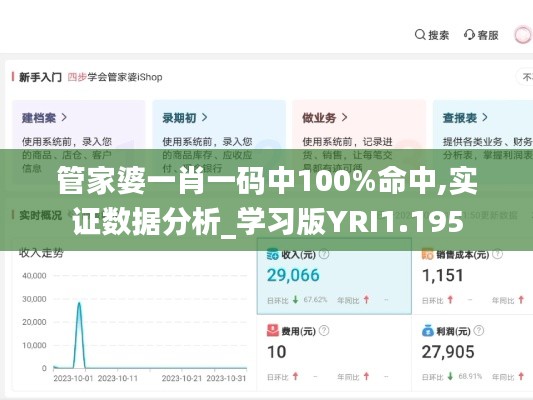This screenshot has width=533, height=400.
Task: Click help icon beside 费用(元)
Action: point(324,330)
